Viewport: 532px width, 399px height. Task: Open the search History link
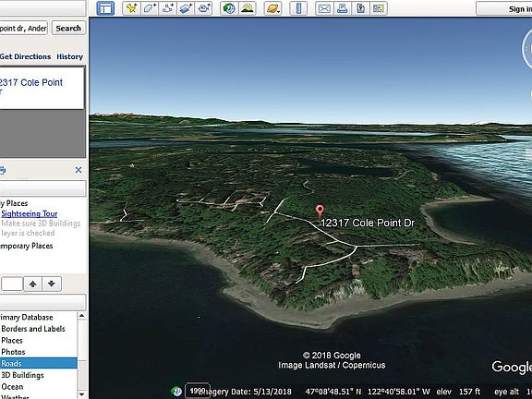(70, 56)
